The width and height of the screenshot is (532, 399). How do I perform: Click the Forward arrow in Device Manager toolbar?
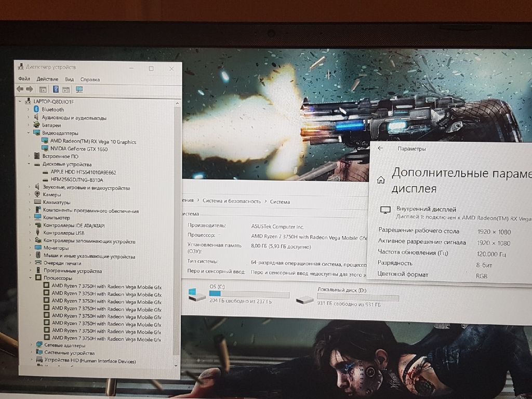(x=30, y=89)
